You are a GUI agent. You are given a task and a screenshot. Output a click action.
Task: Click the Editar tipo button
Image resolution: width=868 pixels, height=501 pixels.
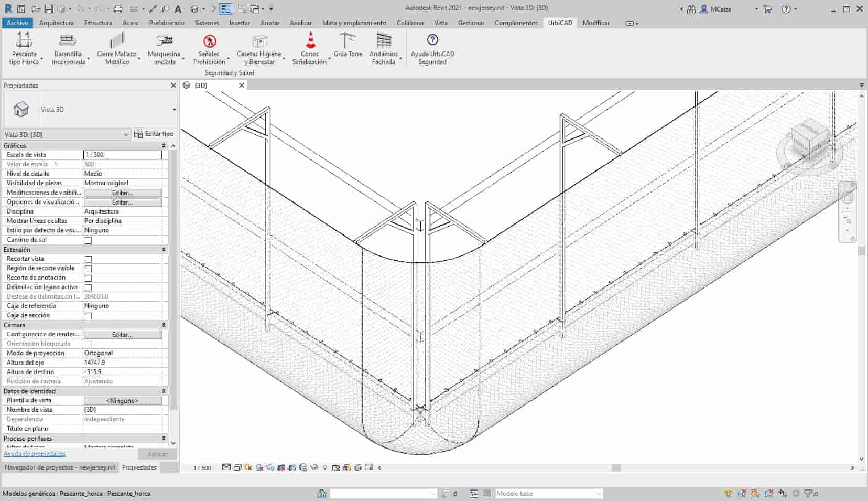[154, 134]
